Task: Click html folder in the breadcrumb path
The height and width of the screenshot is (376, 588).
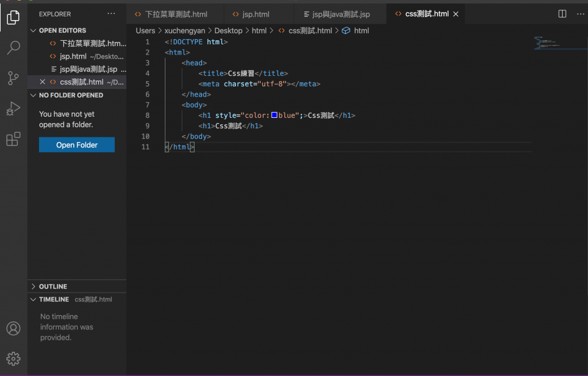Action: point(259,31)
